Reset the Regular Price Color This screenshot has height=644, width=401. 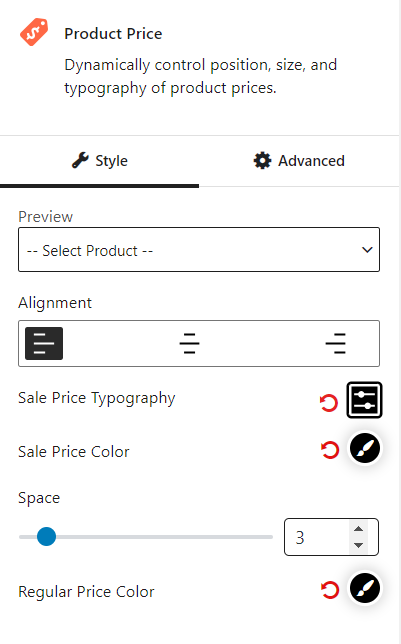click(330, 590)
